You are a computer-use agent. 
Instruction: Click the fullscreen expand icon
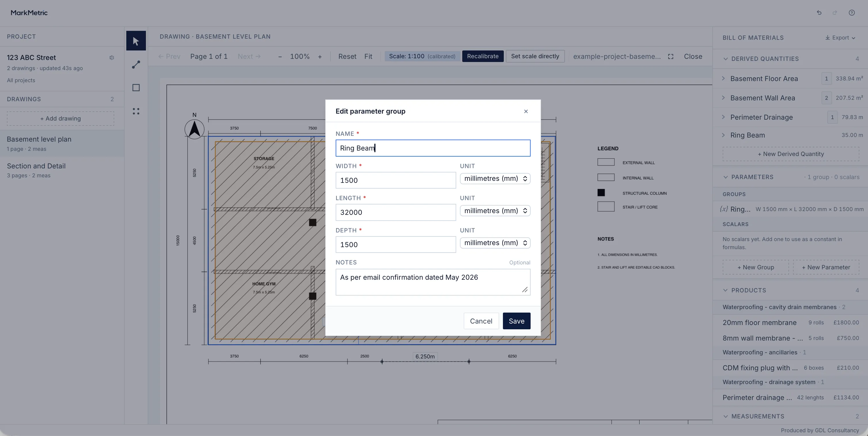670,56
